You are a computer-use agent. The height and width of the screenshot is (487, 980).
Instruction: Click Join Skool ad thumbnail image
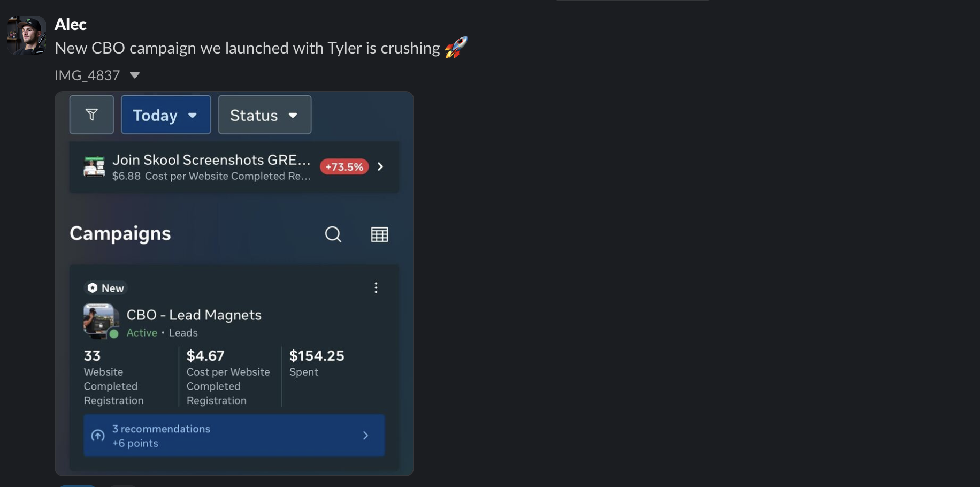coord(94,166)
